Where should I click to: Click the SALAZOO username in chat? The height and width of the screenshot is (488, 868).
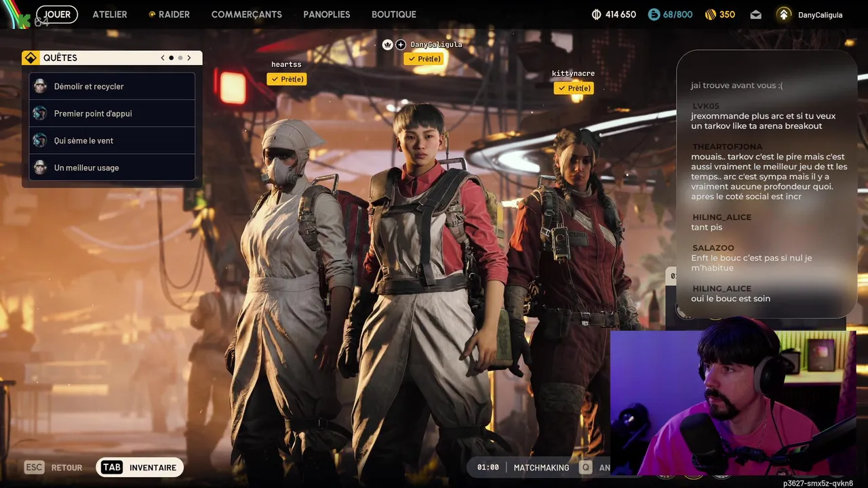(x=713, y=248)
